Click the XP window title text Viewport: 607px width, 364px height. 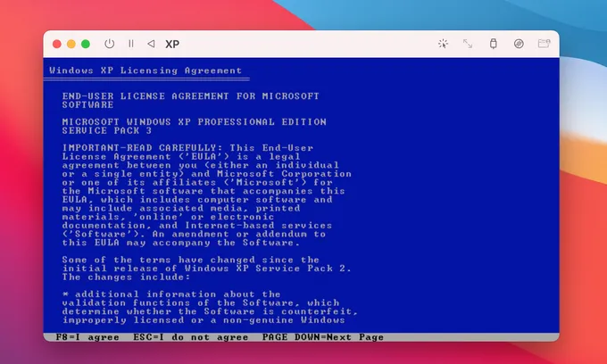point(172,44)
